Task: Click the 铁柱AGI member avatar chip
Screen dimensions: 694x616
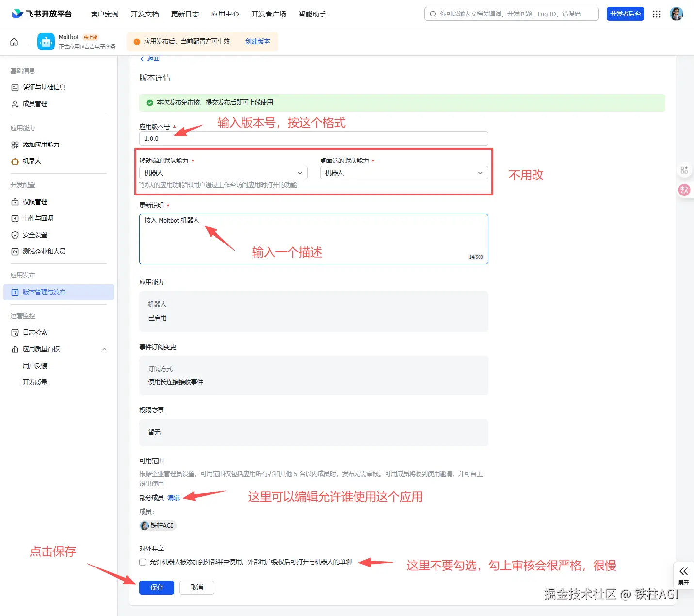Action: click(x=158, y=525)
